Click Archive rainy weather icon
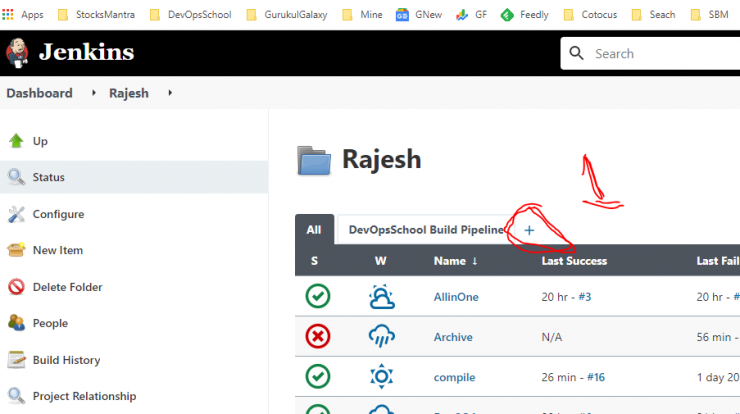 click(381, 336)
